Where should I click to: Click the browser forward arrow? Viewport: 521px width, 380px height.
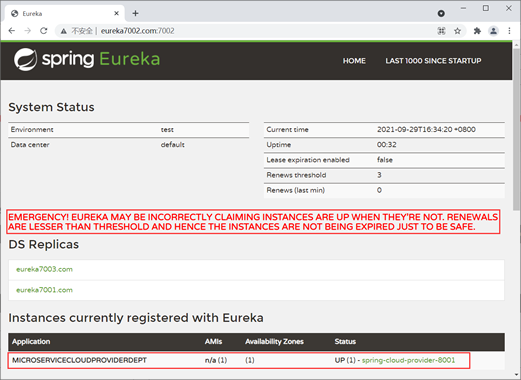[x=28, y=31]
